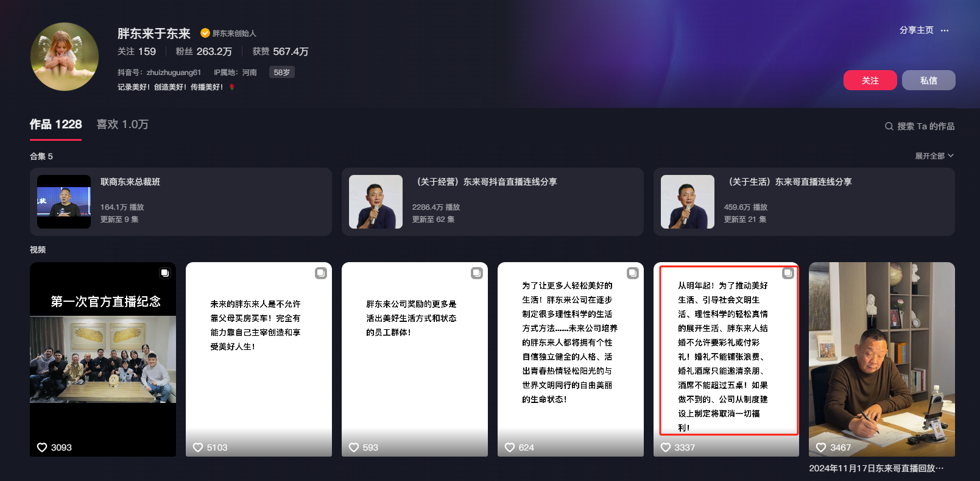980x481 pixels.
Task: Open the three-dot more options menu
Action: (x=945, y=30)
